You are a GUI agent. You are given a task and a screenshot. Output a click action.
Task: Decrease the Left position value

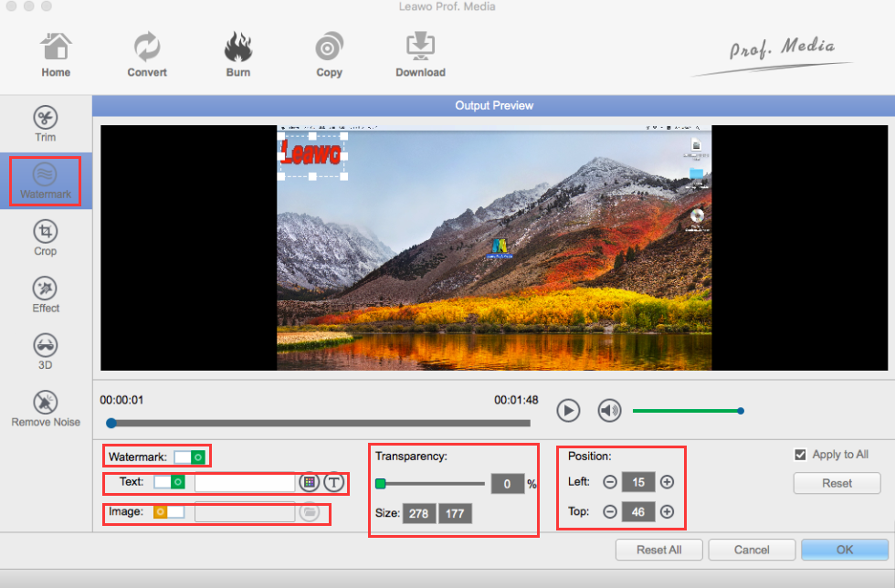610,482
